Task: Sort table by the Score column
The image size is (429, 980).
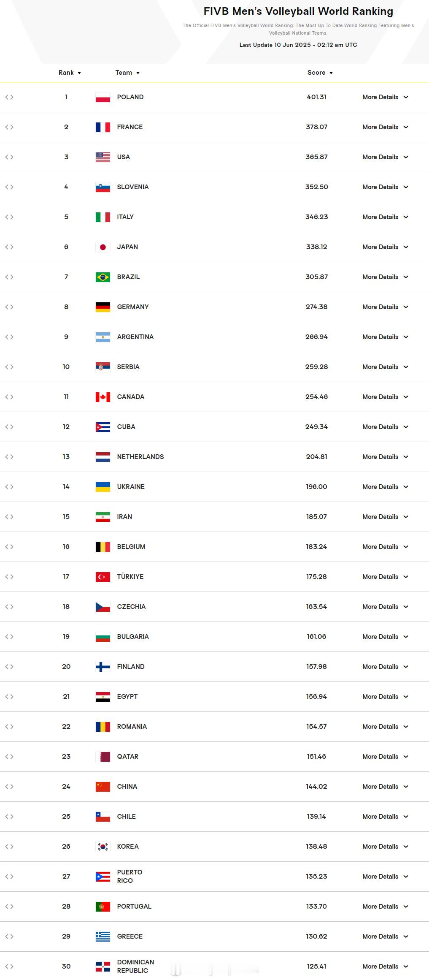Action: [320, 73]
